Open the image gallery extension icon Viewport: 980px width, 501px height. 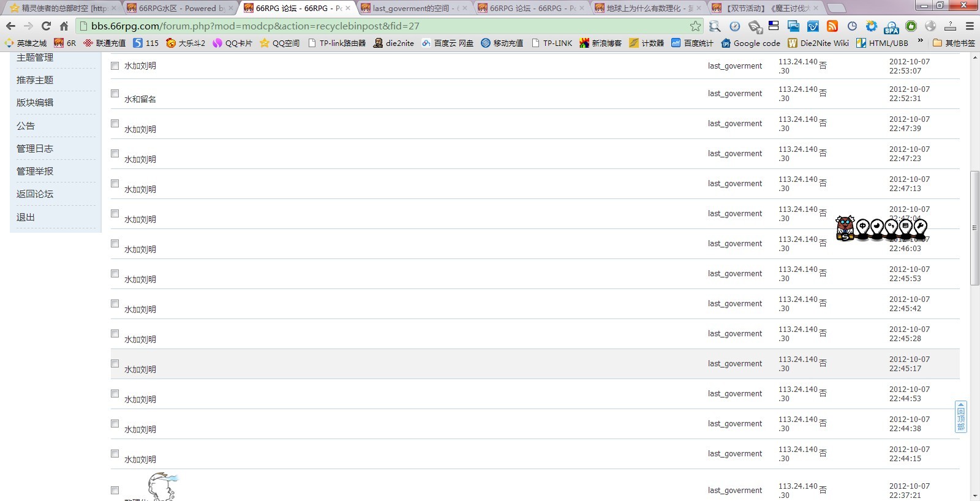(793, 26)
